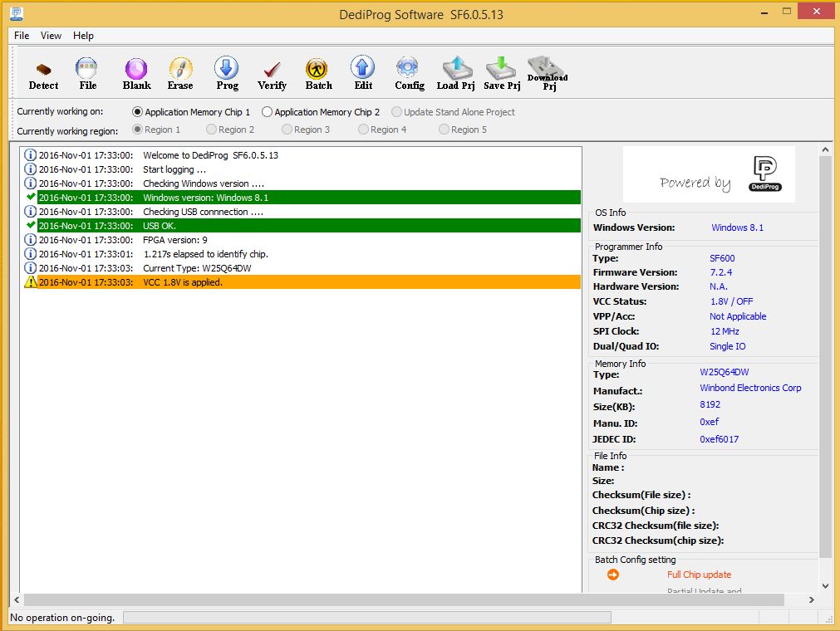This screenshot has height=631, width=840.
Task: Run the Blank check tool
Action: [x=136, y=73]
